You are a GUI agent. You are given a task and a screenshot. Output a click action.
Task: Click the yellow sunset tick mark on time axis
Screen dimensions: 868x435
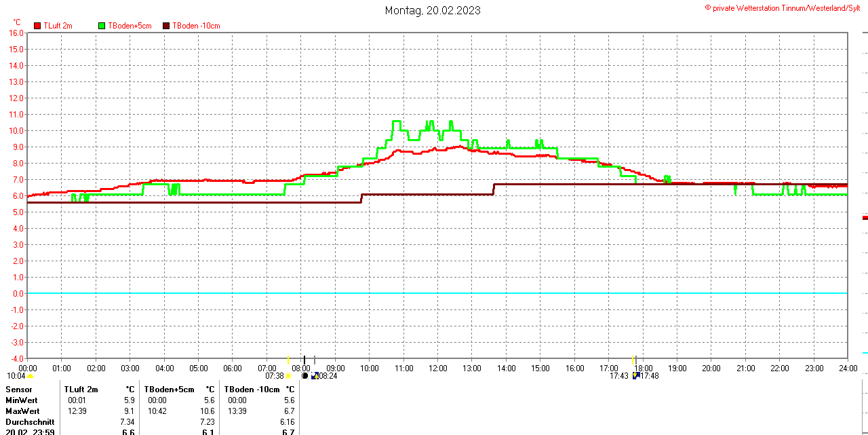[632, 360]
